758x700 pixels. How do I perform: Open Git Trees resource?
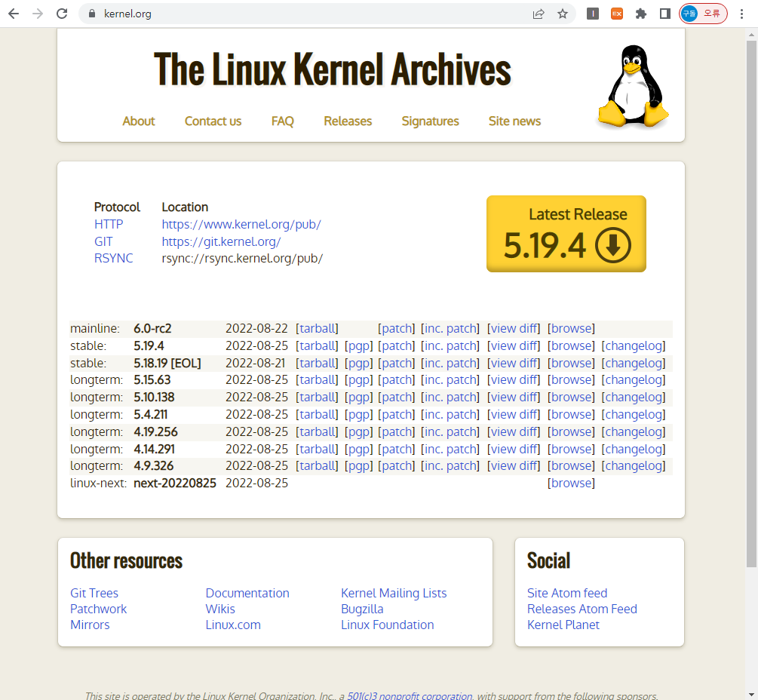[94, 593]
